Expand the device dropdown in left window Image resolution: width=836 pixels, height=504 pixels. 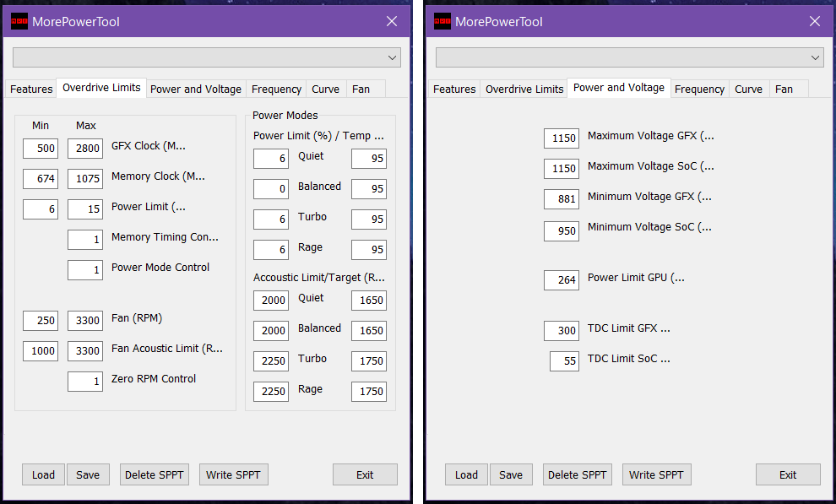pos(392,57)
